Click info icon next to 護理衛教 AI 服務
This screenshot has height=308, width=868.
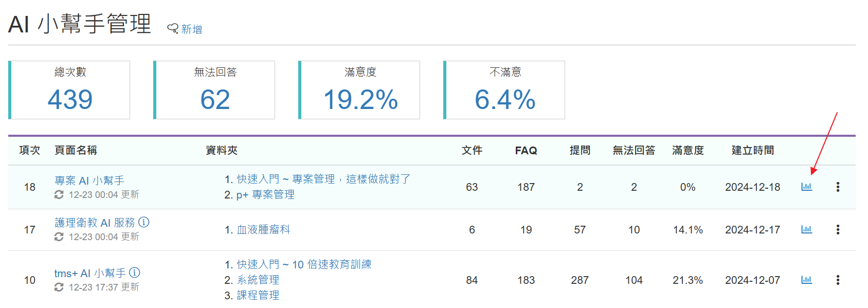144,222
